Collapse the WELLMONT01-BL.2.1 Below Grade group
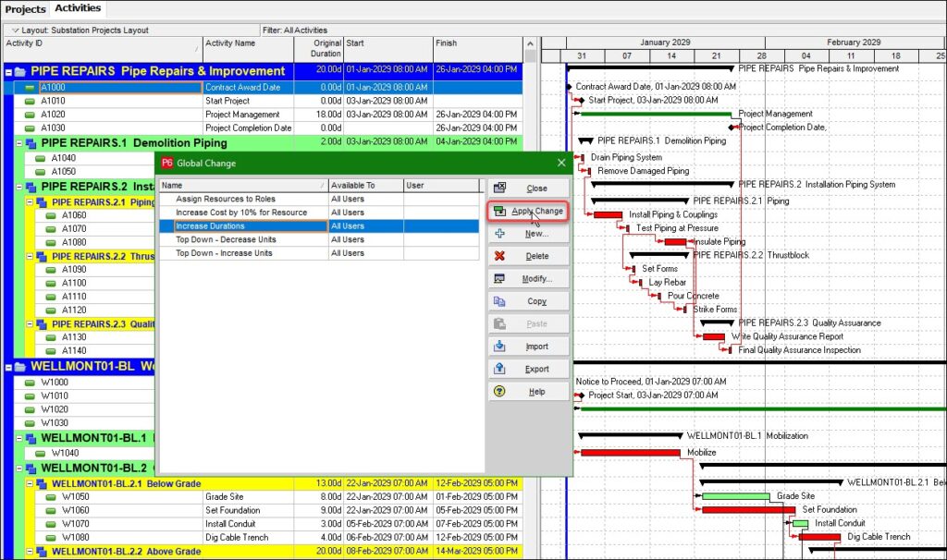 [30, 483]
